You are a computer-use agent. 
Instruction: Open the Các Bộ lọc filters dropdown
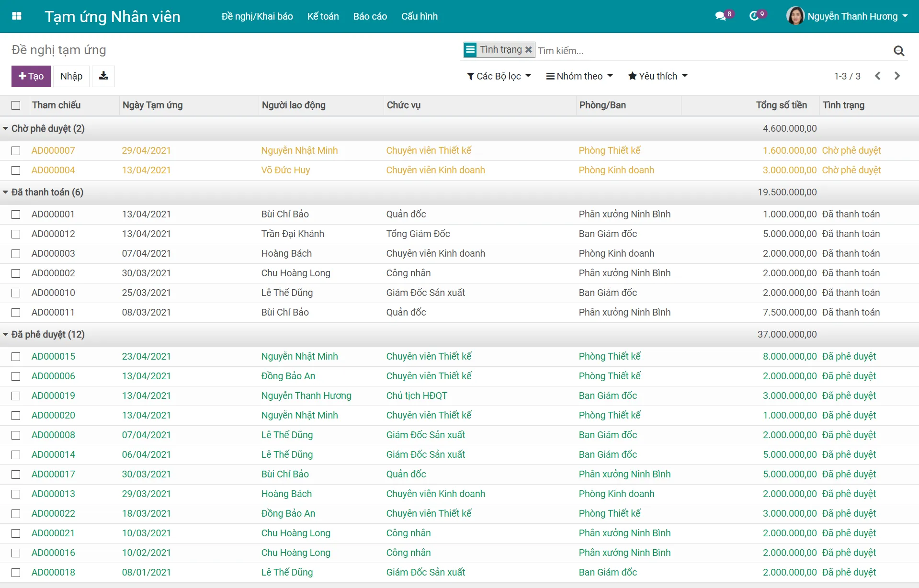pos(499,76)
